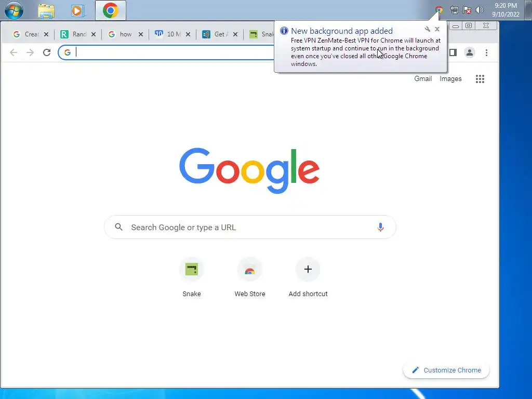
Task: Close the 'Get A' tab
Action: point(235,34)
